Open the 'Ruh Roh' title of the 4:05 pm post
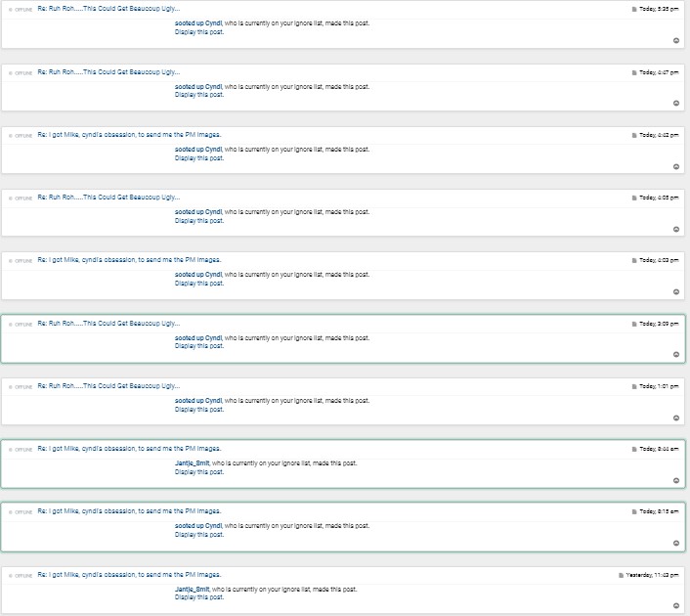This screenshot has width=690, height=616. [x=108, y=198]
